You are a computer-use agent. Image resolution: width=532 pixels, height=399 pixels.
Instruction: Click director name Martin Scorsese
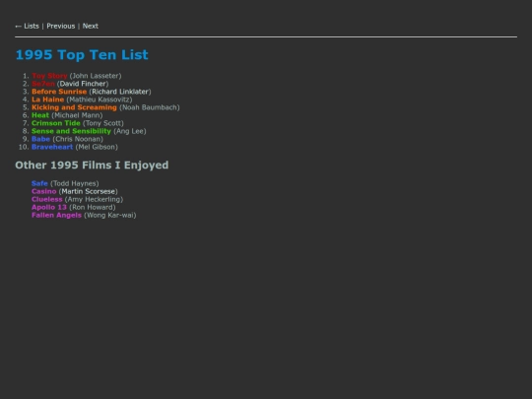tap(89, 191)
